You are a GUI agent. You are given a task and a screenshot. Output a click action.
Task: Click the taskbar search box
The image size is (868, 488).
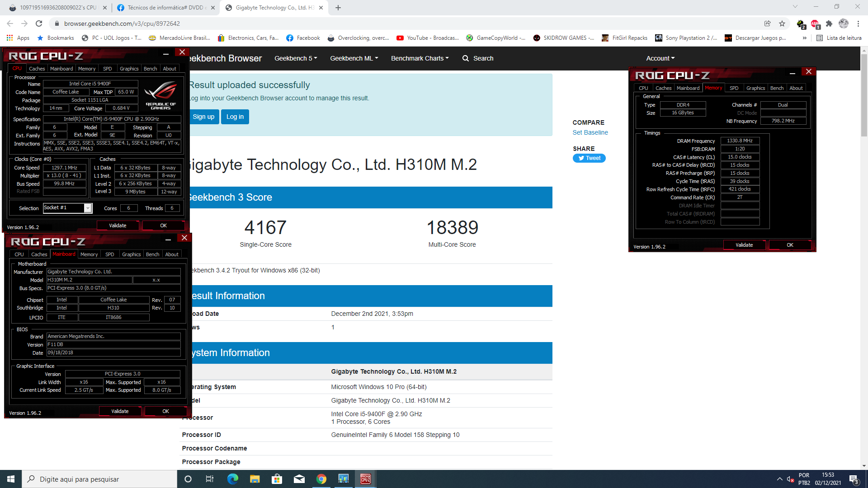(x=99, y=479)
